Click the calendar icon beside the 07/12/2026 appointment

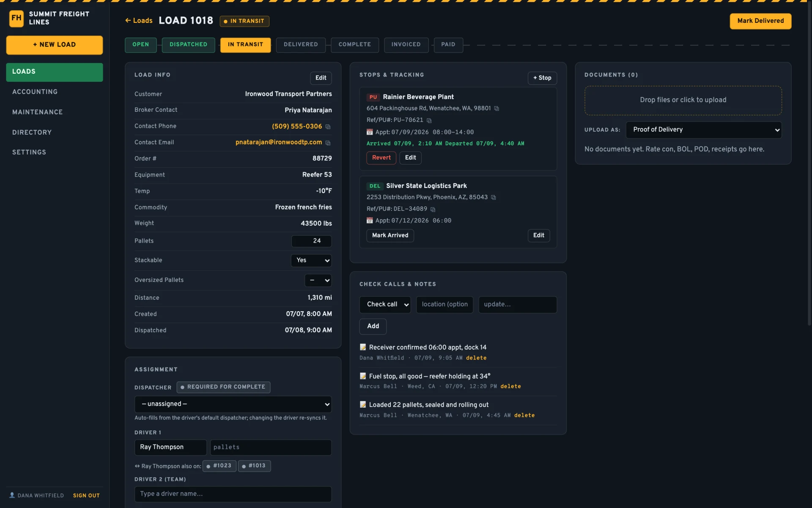point(370,221)
